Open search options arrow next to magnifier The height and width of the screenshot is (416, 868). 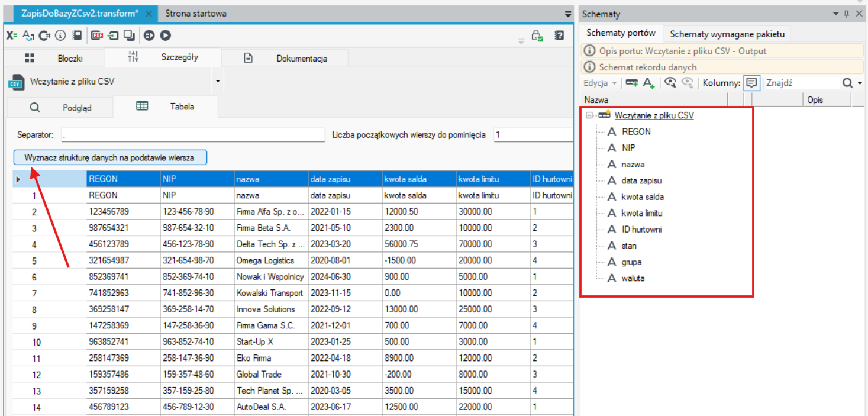point(860,83)
